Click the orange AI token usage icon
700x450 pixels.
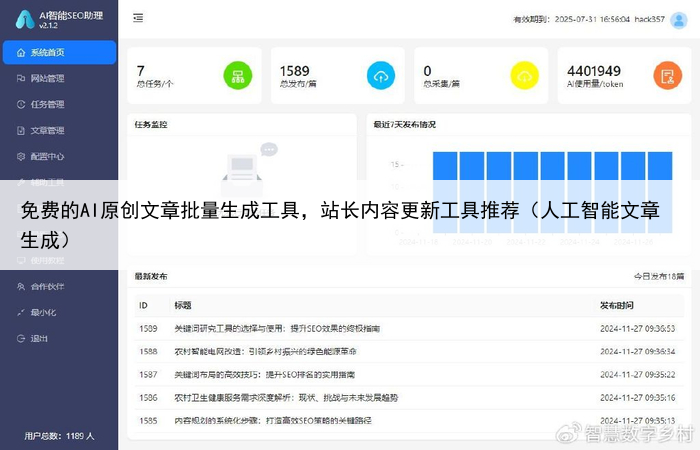click(667, 75)
